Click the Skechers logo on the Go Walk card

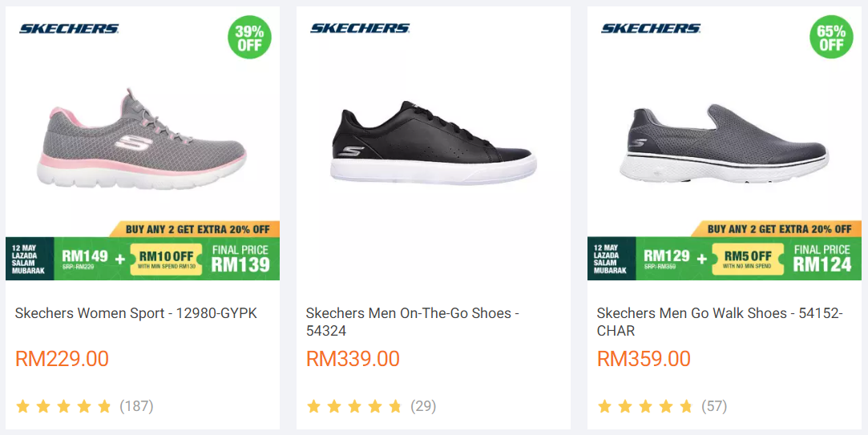(x=651, y=29)
